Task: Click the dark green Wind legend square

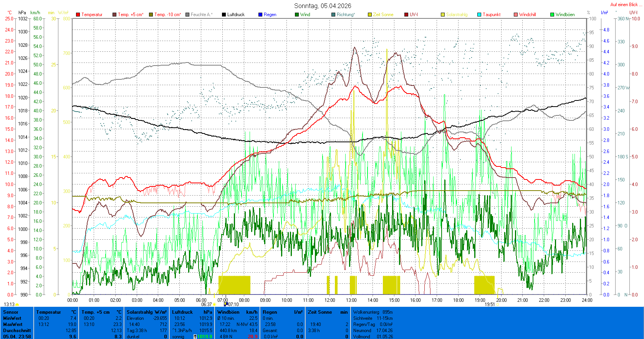Action: click(x=297, y=15)
